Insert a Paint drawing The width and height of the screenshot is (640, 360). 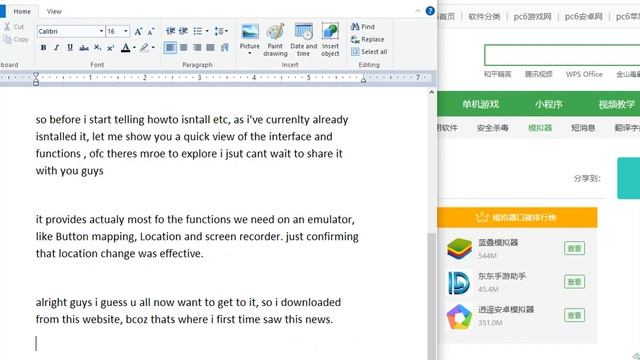click(x=275, y=40)
